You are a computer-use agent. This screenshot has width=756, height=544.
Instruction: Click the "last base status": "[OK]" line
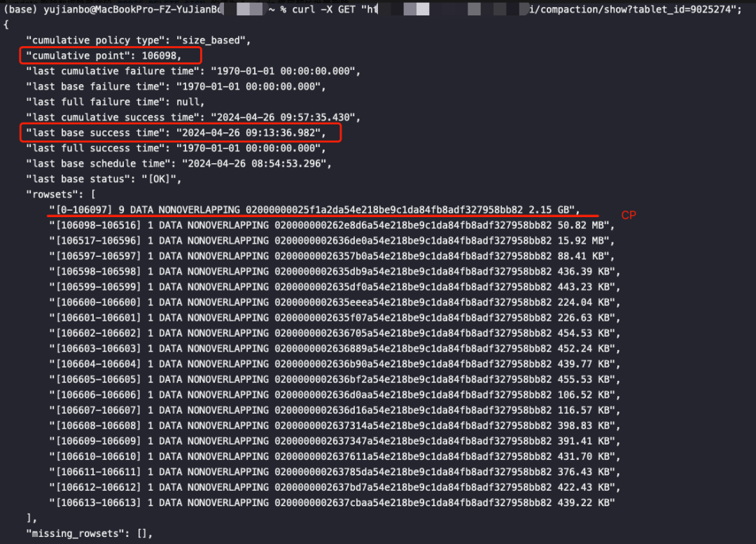pos(104,179)
